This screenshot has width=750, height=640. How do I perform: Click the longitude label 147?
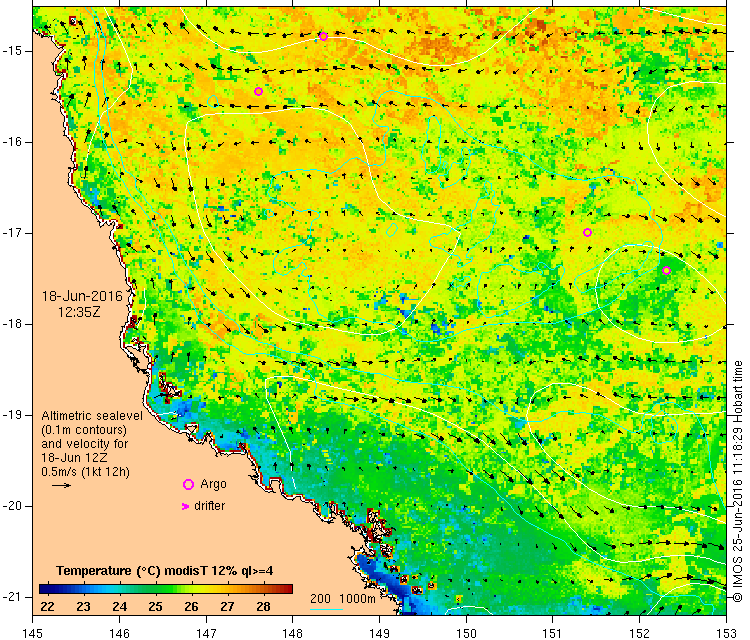pos(206,634)
